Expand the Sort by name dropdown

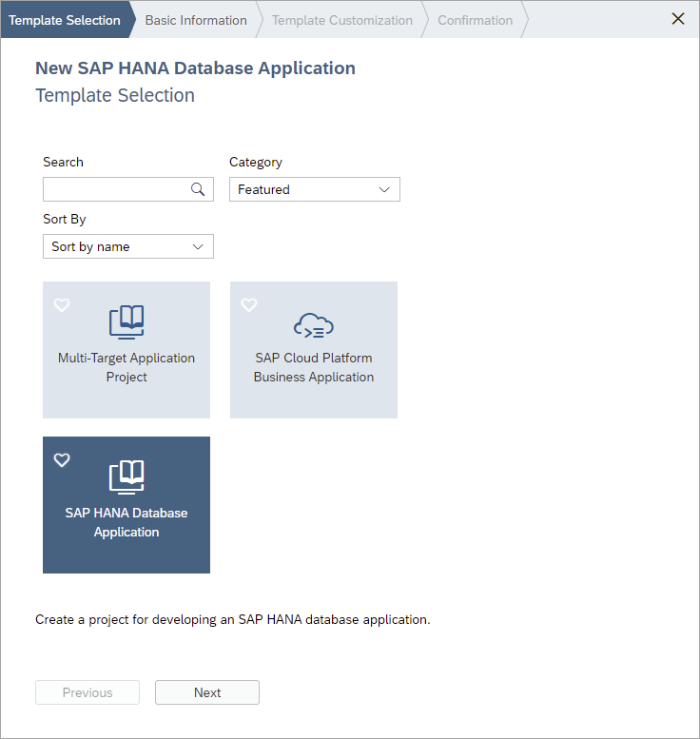point(128,246)
